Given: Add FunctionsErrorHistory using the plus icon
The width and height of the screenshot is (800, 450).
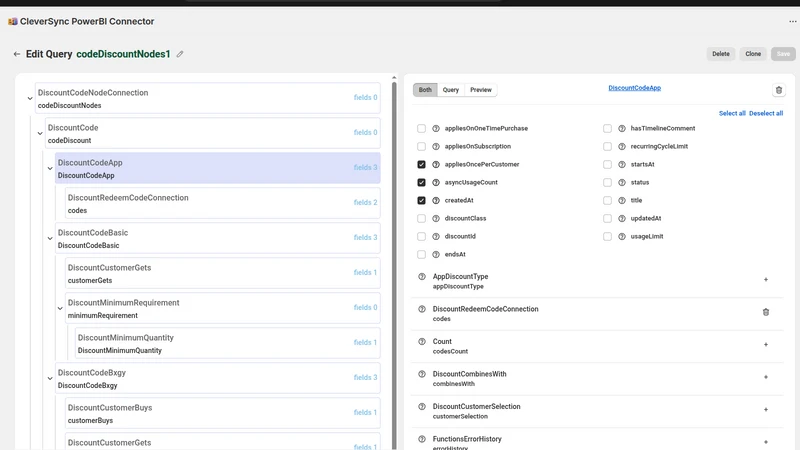Looking at the screenshot, I should coord(766,442).
